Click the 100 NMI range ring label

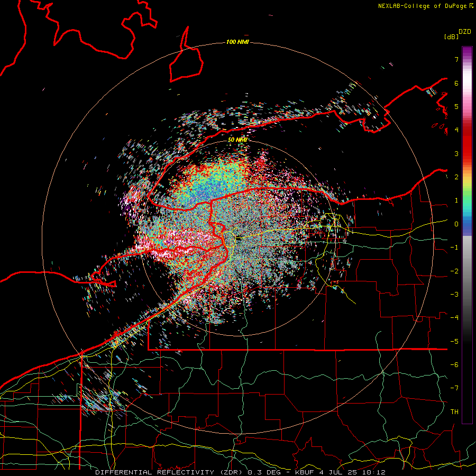click(x=237, y=42)
